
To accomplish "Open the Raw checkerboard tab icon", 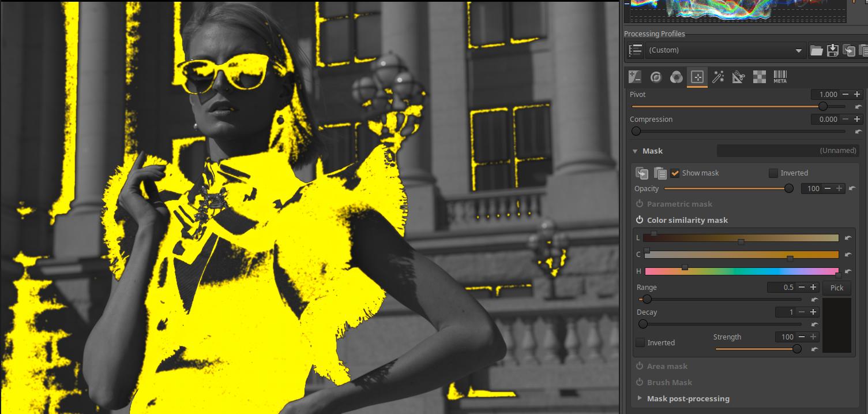I will point(760,77).
